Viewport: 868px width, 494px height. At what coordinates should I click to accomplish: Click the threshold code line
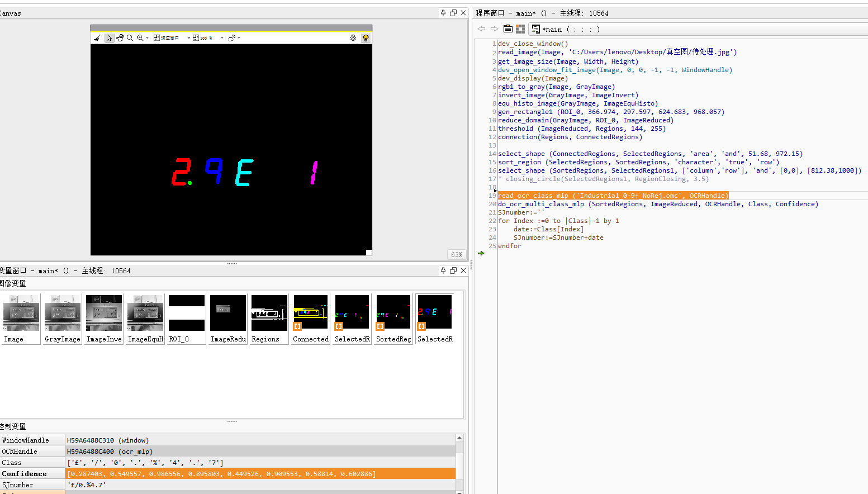tap(582, 129)
